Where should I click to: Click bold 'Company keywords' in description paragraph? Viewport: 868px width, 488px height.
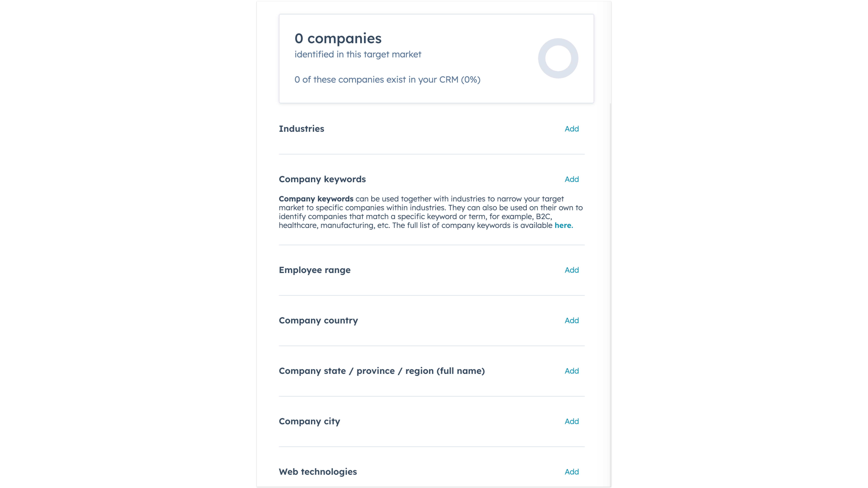click(316, 199)
